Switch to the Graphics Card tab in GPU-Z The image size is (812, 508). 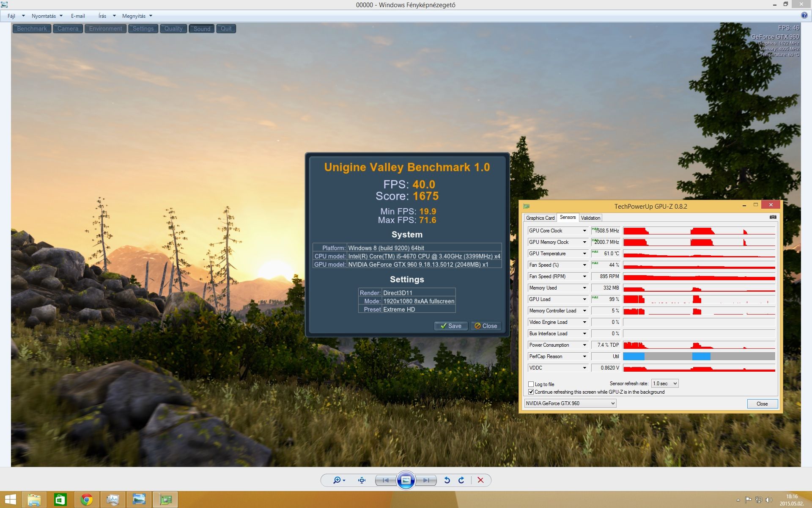click(540, 218)
